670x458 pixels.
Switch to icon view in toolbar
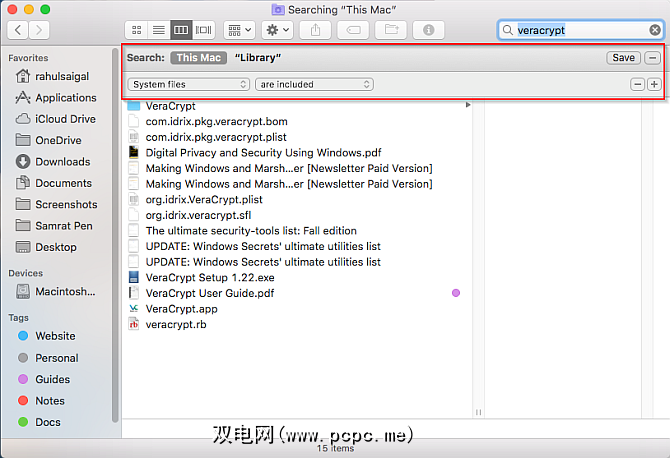pyautogui.click(x=138, y=30)
